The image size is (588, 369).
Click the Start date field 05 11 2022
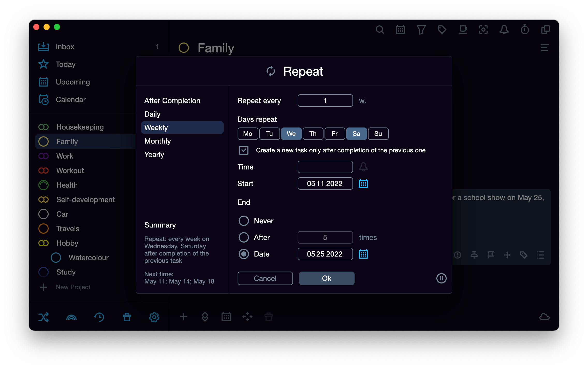[x=325, y=183]
